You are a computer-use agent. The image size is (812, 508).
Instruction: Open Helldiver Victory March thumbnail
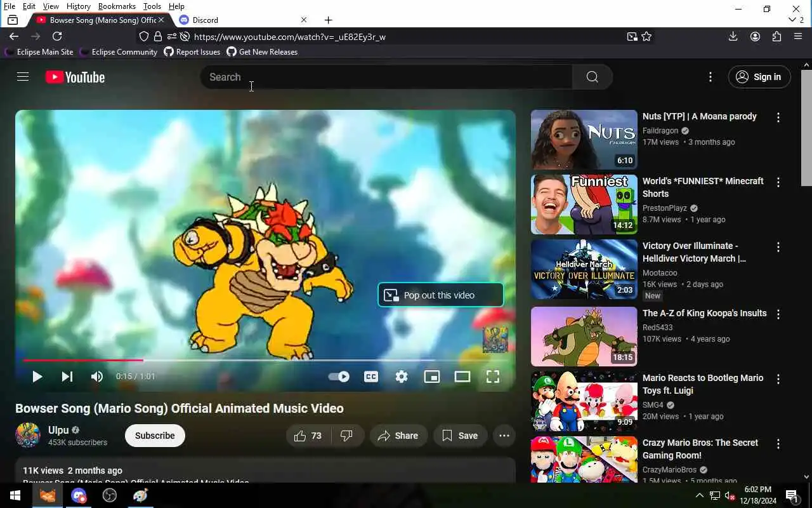coord(584,269)
